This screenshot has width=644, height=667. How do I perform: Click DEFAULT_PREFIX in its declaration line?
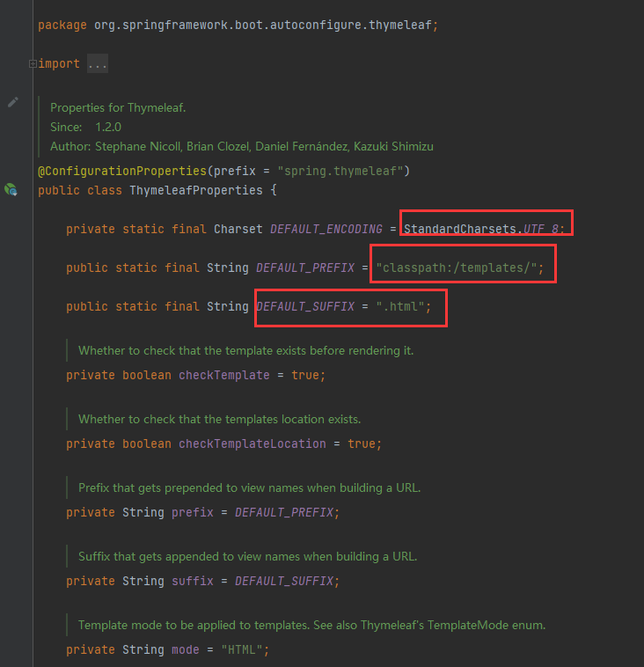pyautogui.click(x=305, y=268)
